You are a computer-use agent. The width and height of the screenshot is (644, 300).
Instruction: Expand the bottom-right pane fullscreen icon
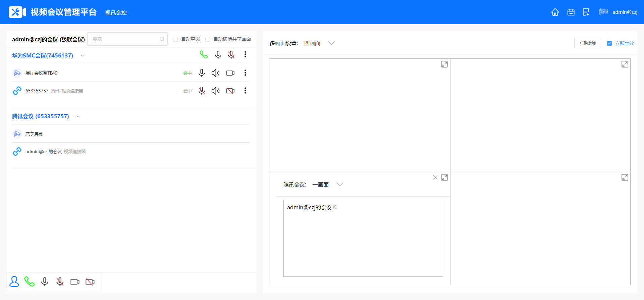[625, 177]
